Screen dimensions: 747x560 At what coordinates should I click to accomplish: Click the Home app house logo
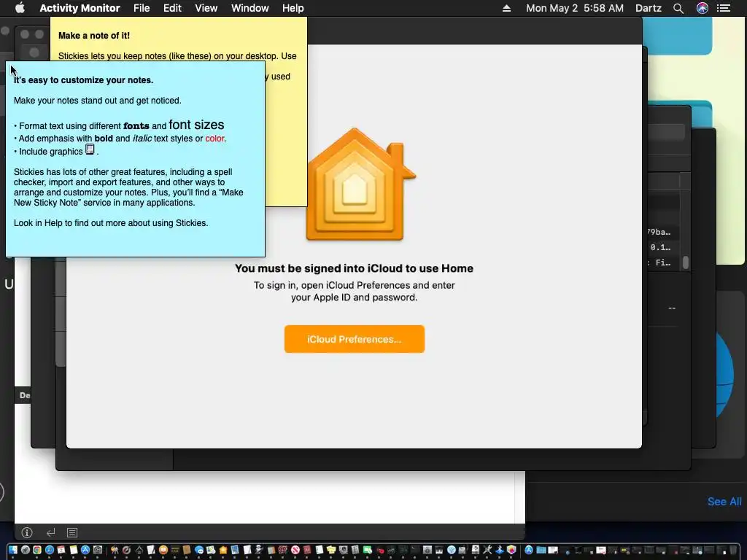click(360, 184)
